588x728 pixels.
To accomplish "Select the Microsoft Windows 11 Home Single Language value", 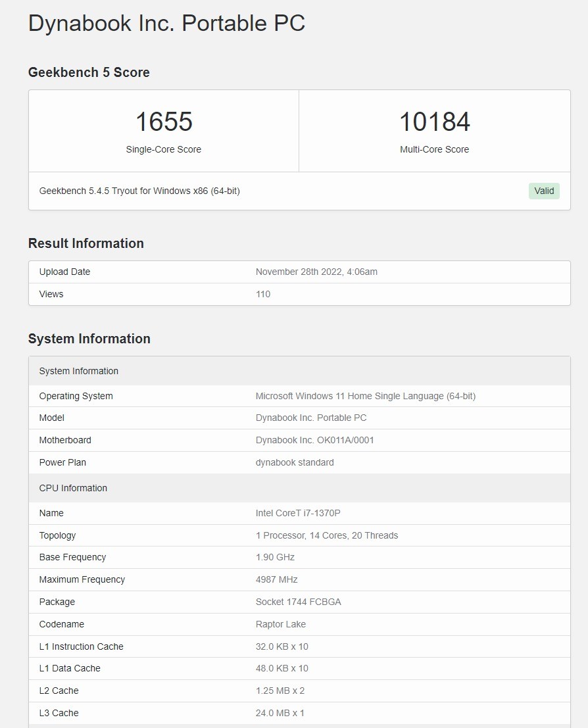I will click(366, 396).
